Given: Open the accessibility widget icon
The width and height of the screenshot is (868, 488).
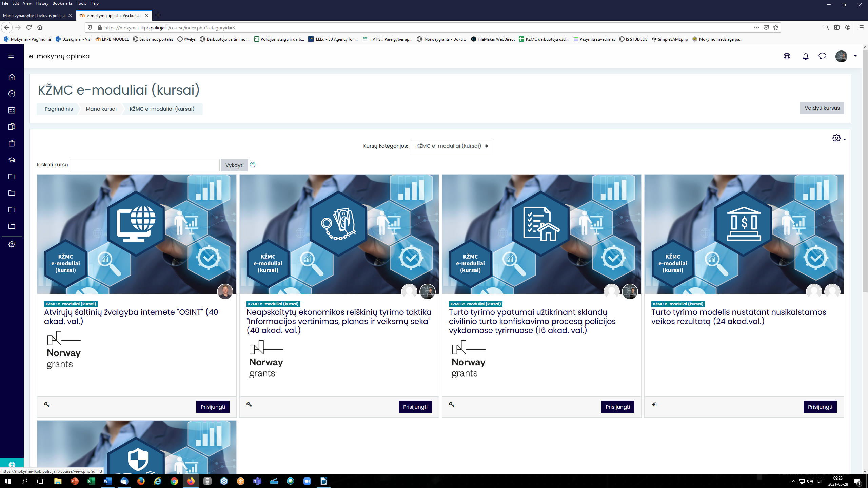Looking at the screenshot, I should (x=12, y=465).
